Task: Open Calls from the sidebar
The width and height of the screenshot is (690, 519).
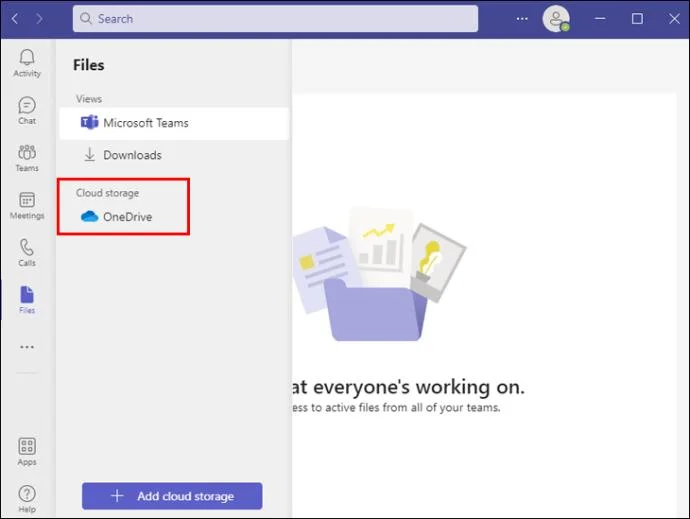Action: click(x=27, y=253)
